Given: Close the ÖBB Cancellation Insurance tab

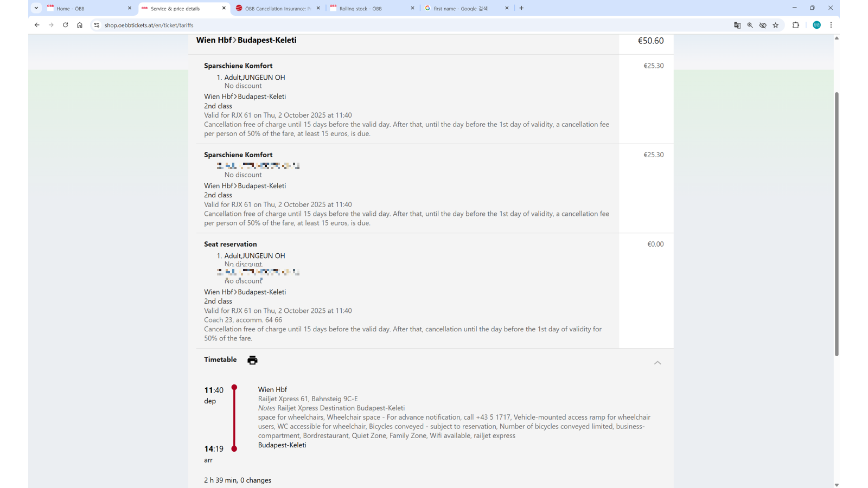Looking at the screenshot, I should click(x=318, y=8).
